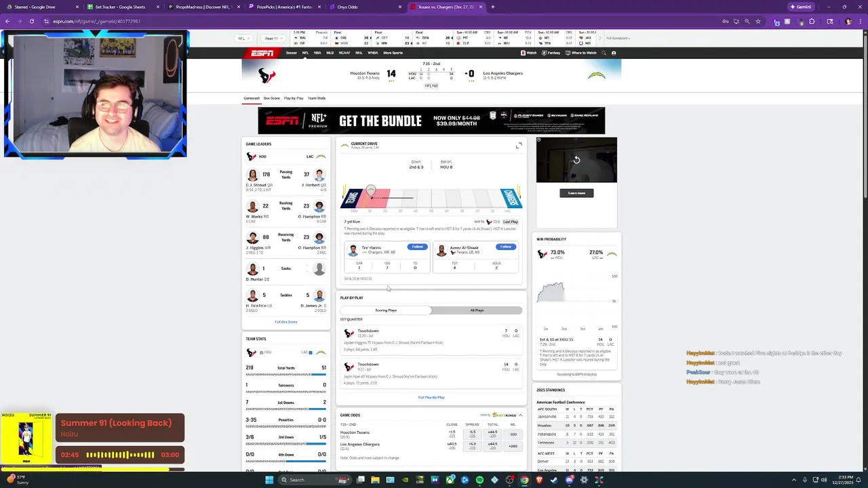Image resolution: width=868 pixels, height=488 pixels.
Task: Click the ESPN logo in the navigation bar
Action: 262,53
